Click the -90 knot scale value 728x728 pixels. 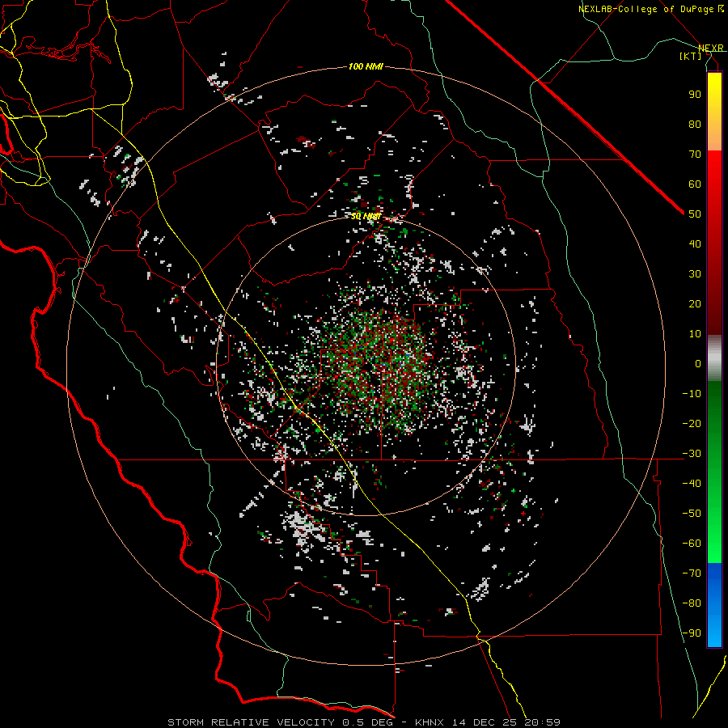[692, 633]
